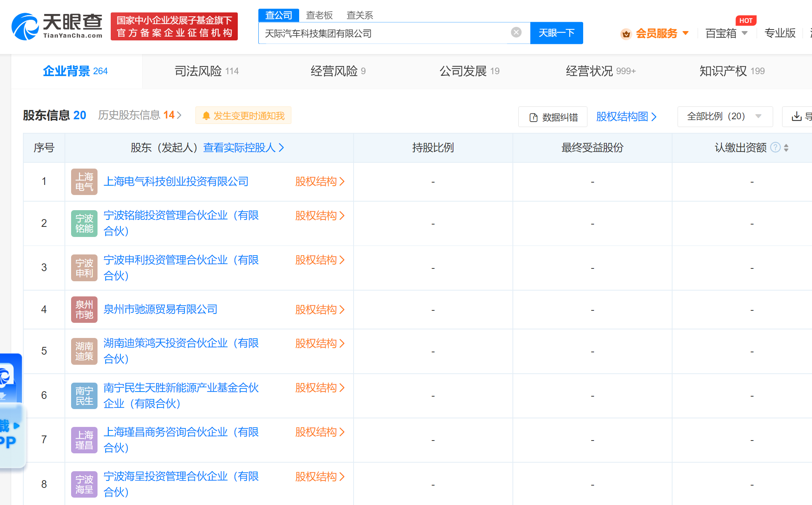Click the 宁波申利 company avatar
The image size is (812, 505).
[x=84, y=268]
